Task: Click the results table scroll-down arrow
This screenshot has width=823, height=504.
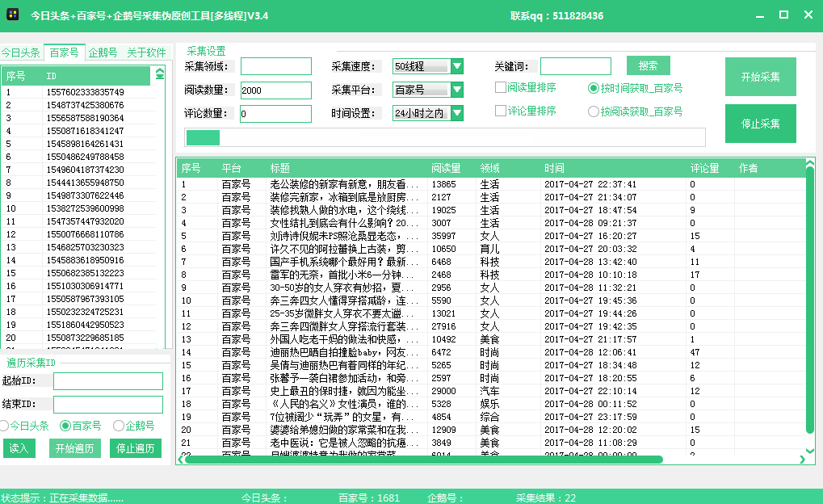Action: pyautogui.click(x=810, y=451)
